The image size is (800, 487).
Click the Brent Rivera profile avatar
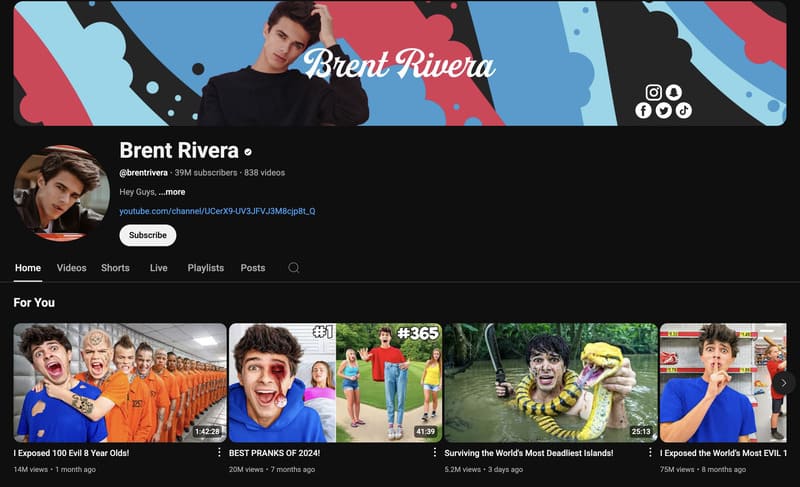coord(62,193)
